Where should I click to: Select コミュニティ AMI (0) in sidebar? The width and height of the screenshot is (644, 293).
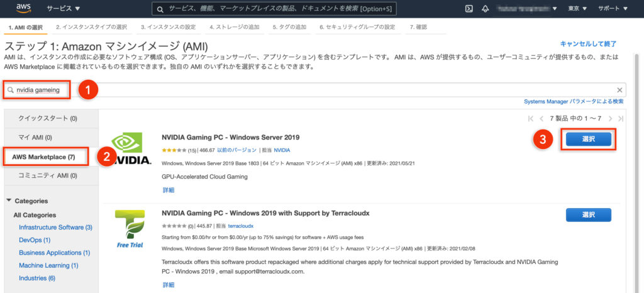52,175
